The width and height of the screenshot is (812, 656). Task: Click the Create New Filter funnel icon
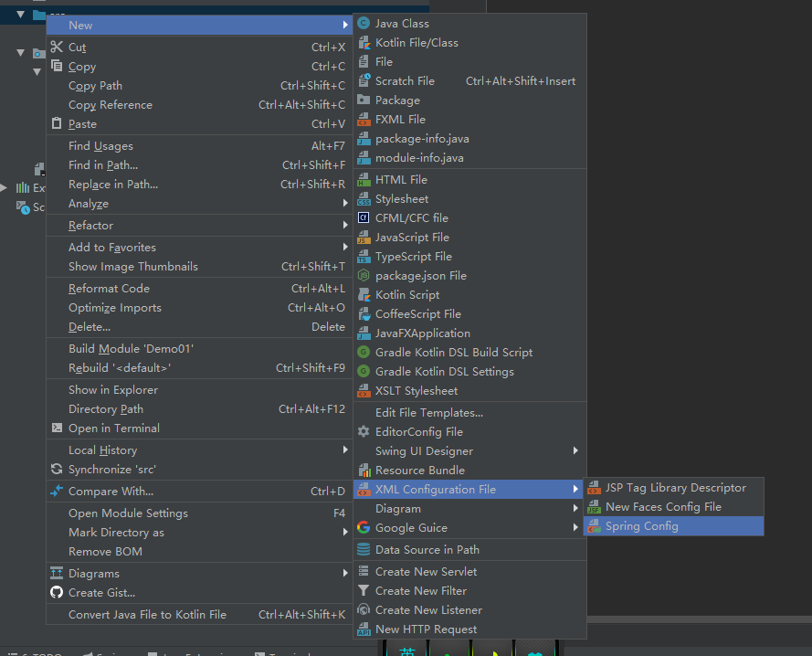coord(364,590)
